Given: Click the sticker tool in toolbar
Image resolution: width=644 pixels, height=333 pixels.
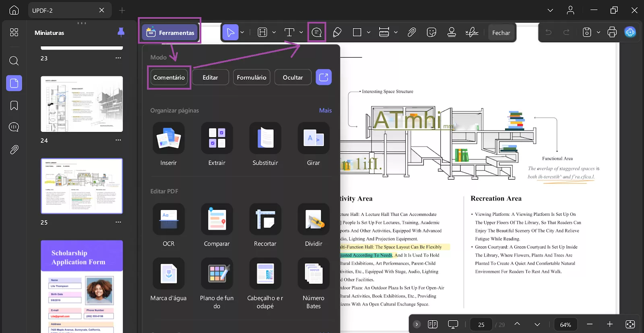Looking at the screenshot, I should 431,33.
